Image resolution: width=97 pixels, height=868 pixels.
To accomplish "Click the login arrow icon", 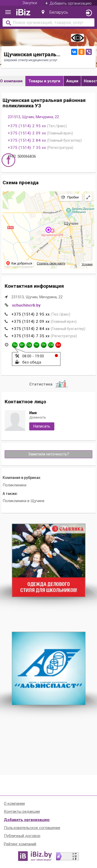I will 88,13.
